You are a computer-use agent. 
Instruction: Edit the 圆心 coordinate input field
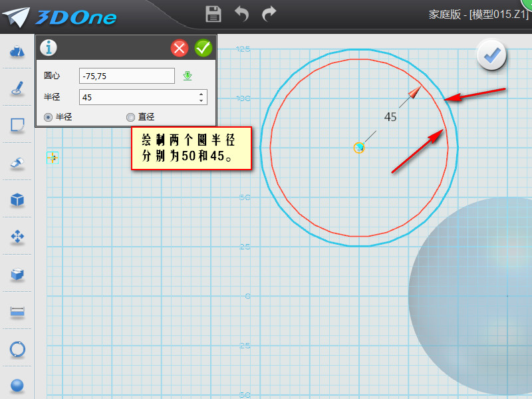tap(126, 75)
